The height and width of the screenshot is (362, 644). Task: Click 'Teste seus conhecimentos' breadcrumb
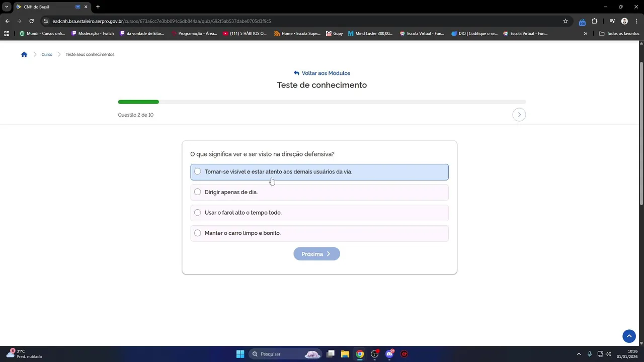click(90, 54)
